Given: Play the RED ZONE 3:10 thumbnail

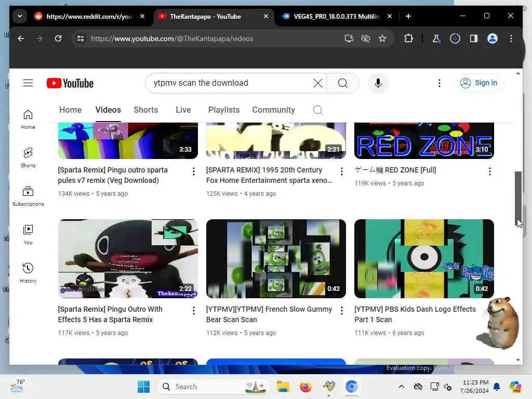Looking at the screenshot, I should 424,141.
